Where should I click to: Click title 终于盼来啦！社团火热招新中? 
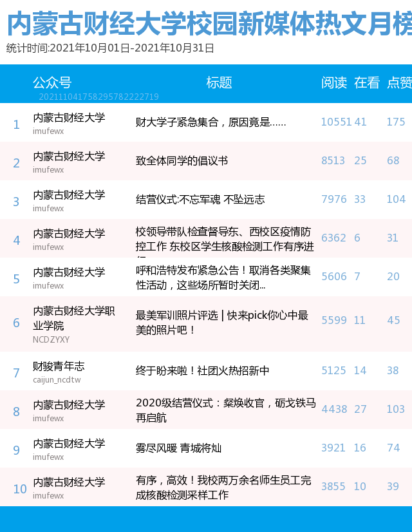coord(202,370)
